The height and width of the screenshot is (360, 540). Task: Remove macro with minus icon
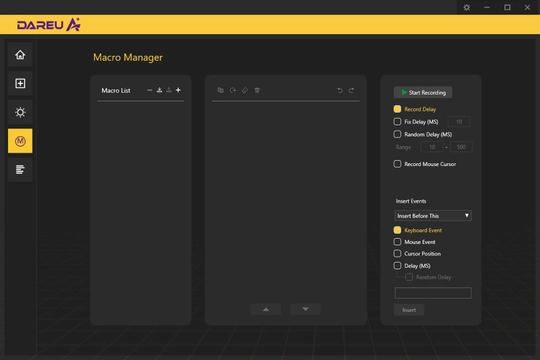point(149,90)
